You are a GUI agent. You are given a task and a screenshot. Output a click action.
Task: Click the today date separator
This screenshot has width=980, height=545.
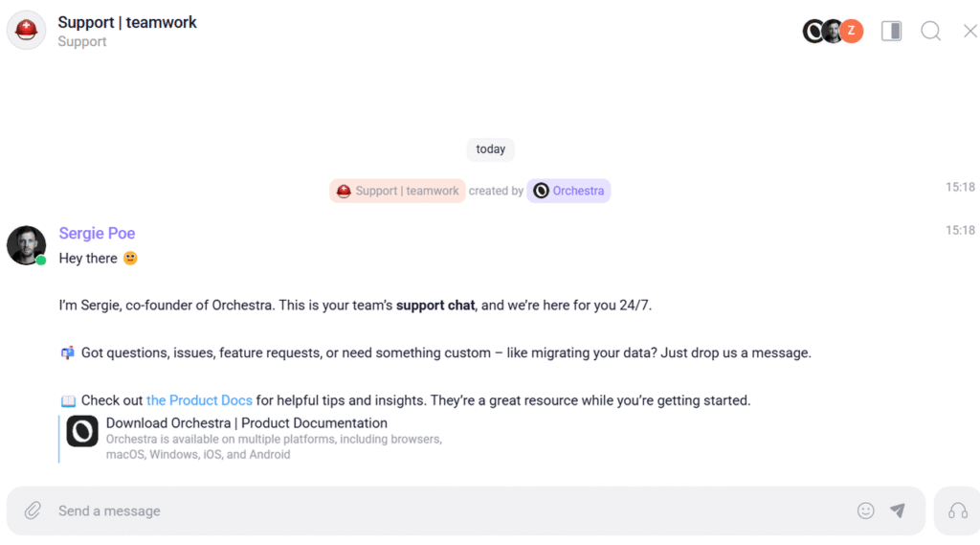[490, 149]
